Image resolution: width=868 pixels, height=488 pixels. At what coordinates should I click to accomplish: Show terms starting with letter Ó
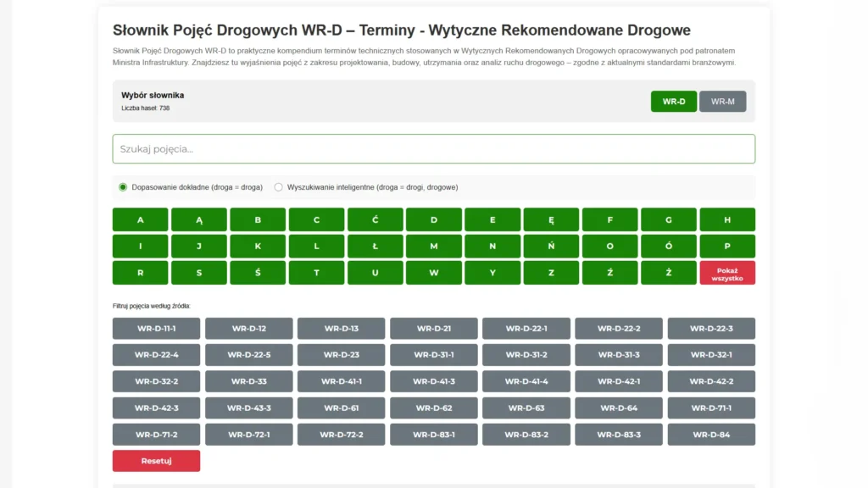[x=669, y=246]
